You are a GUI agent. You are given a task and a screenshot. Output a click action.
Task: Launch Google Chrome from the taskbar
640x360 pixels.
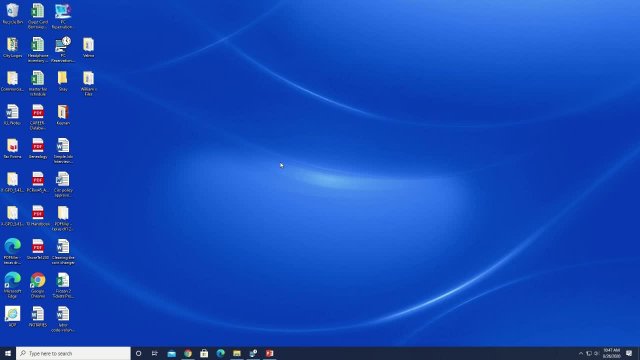[x=188, y=353]
